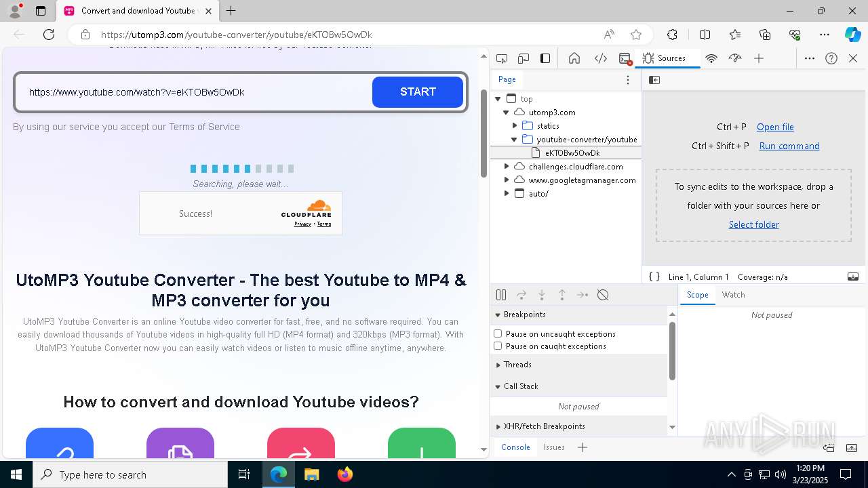Screen dimensions: 868x488
Task: Add more tools with plus icon
Action: tap(759, 58)
